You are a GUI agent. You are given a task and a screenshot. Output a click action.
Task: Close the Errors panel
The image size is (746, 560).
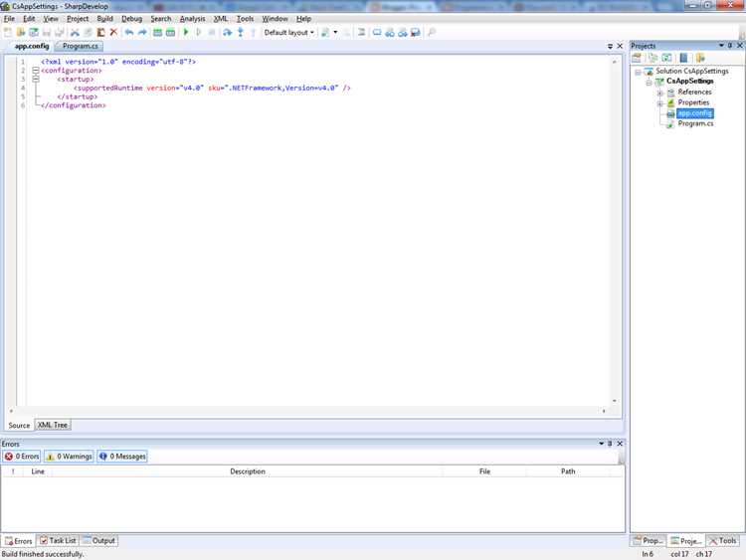click(620, 444)
